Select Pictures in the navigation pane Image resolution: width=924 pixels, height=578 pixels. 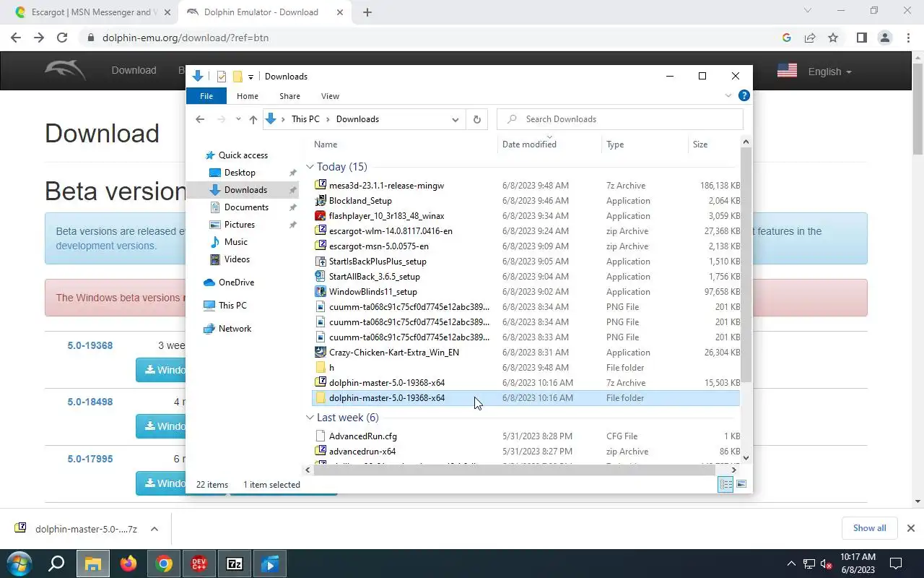coord(239,225)
